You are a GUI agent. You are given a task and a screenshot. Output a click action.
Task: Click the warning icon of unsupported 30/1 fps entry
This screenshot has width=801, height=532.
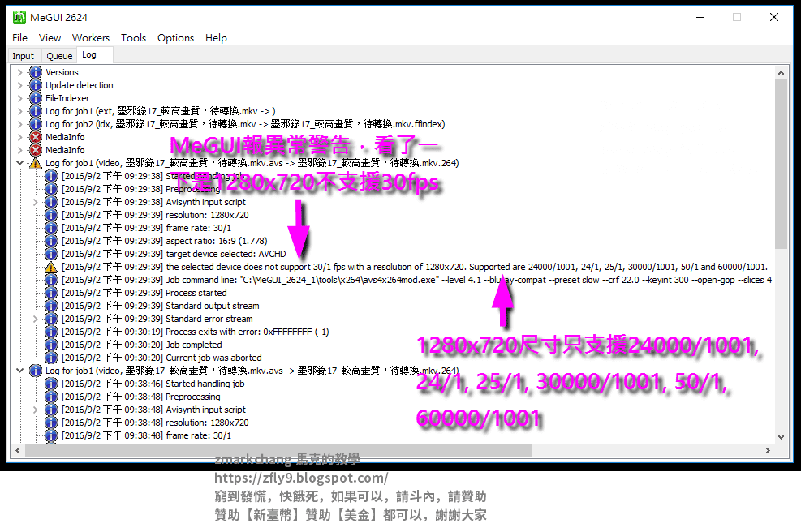[x=51, y=267]
